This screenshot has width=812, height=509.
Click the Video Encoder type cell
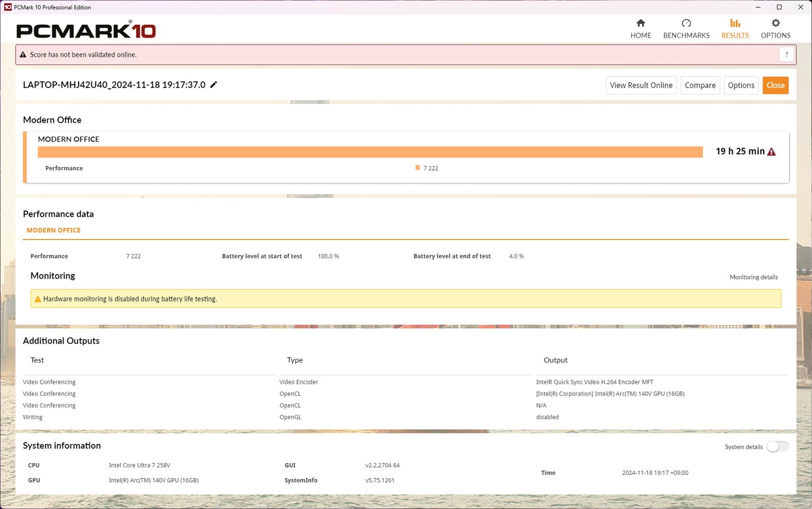tap(298, 382)
